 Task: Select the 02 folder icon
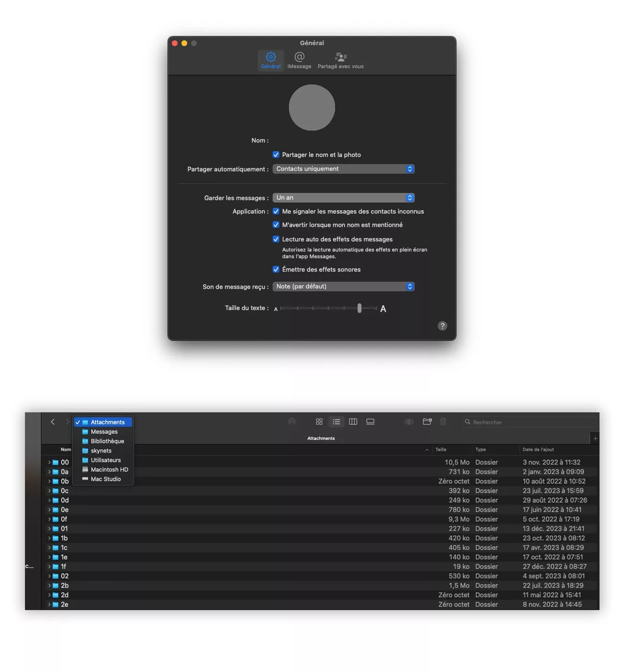click(x=56, y=576)
